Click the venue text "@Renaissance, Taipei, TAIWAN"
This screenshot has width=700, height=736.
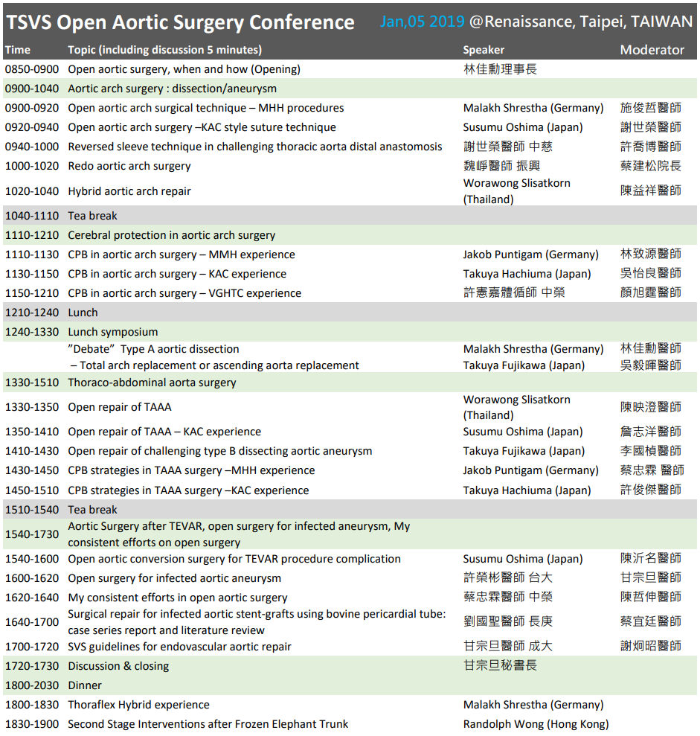[x=581, y=22]
